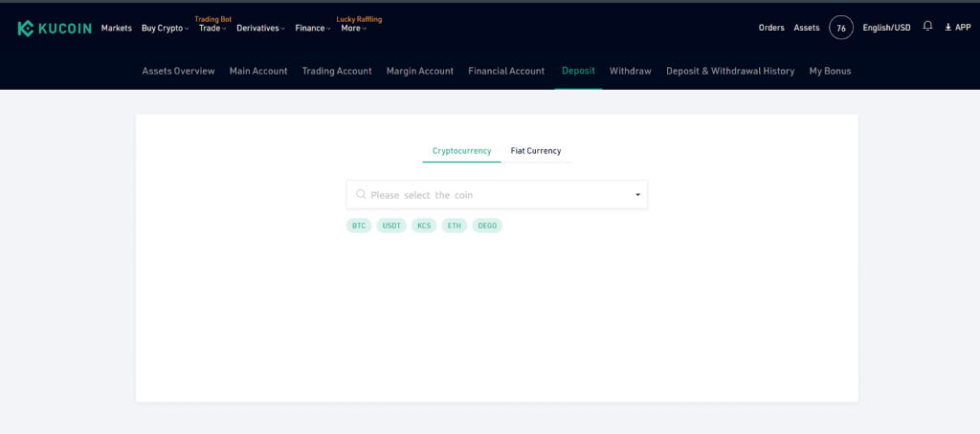Image resolution: width=980 pixels, height=434 pixels.
Task: Open Trading Account tab
Action: point(337,71)
